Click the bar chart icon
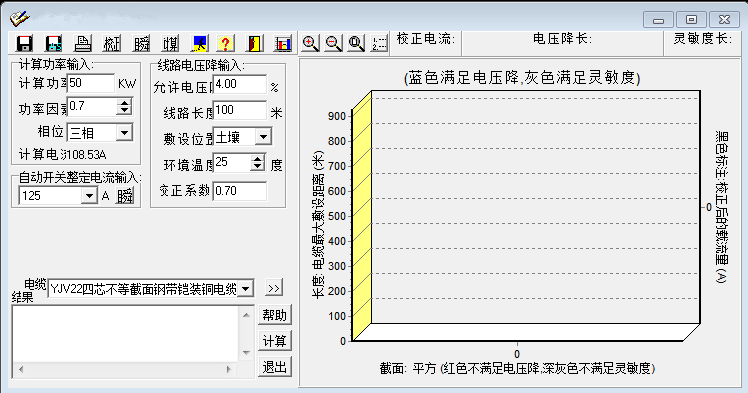The height and width of the screenshot is (393, 748). point(283,43)
